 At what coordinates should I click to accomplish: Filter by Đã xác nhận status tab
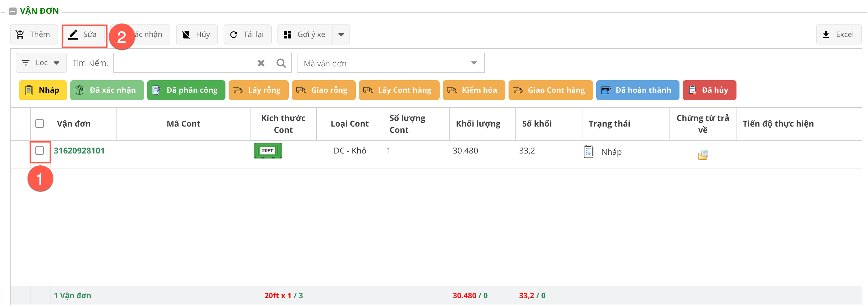tap(107, 90)
